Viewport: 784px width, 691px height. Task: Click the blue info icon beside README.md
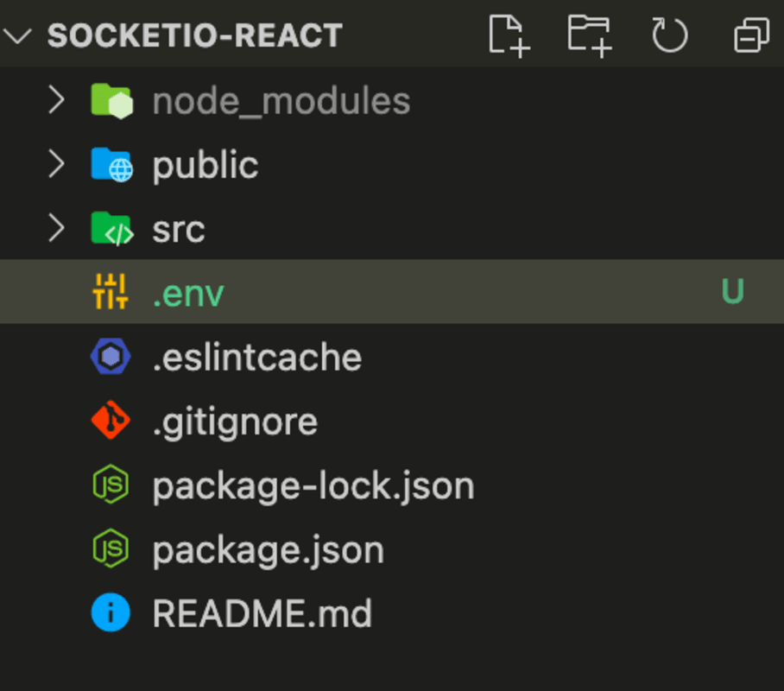click(x=111, y=612)
